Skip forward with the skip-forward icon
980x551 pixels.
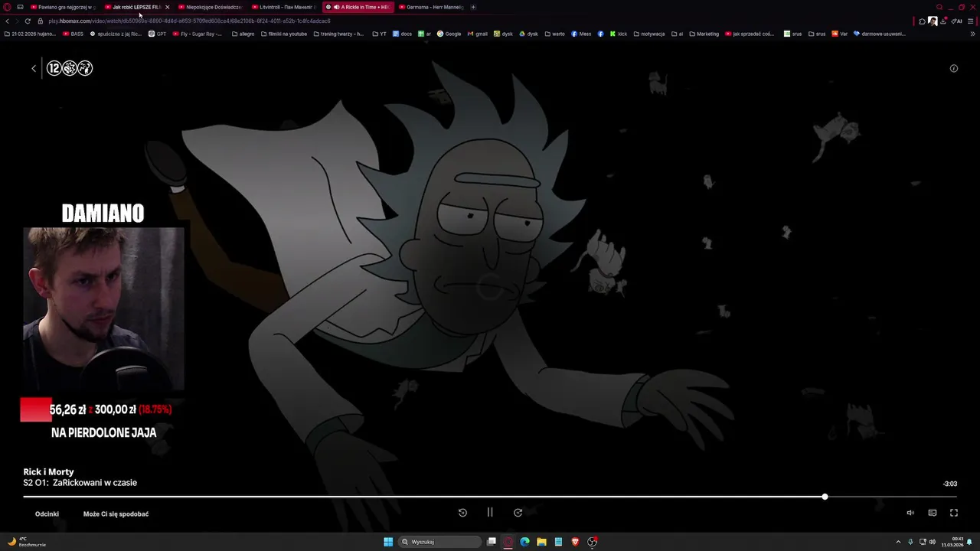tap(518, 513)
